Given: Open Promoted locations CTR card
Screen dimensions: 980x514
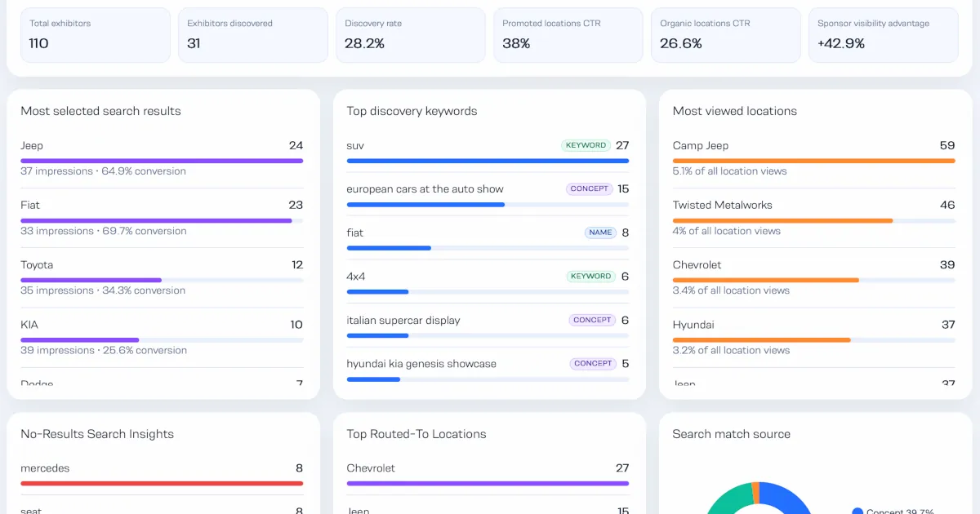Looking at the screenshot, I should pyautogui.click(x=568, y=35).
